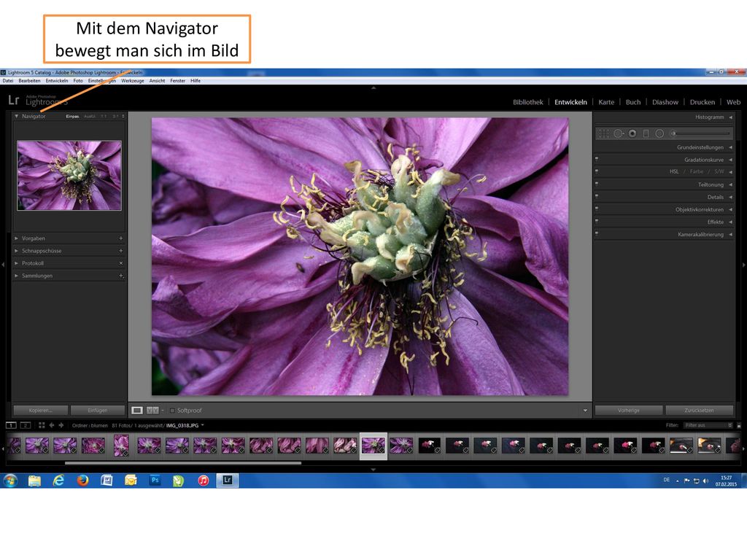The width and height of the screenshot is (747, 560).
Task: Toggle the Effekte panel switch
Action: click(x=597, y=220)
